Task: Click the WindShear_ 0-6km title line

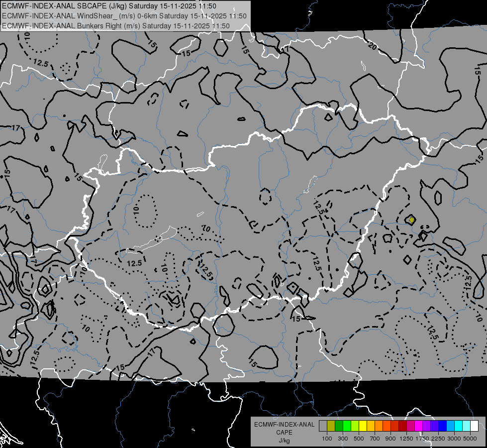Action: coord(124,16)
